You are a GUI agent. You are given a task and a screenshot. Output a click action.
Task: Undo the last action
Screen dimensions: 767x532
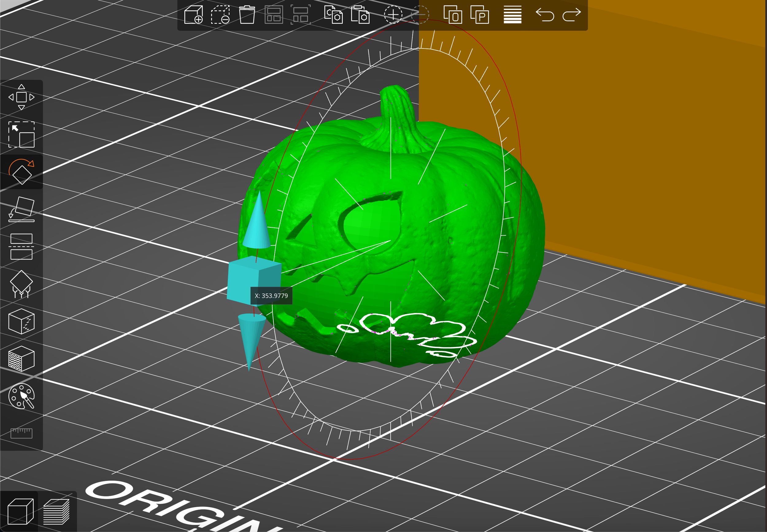[x=545, y=14]
